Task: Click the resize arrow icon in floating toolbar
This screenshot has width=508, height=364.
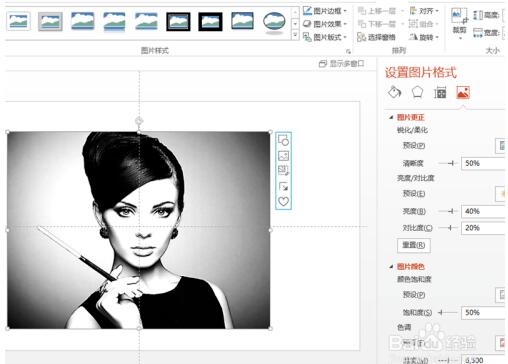Action: [x=283, y=186]
